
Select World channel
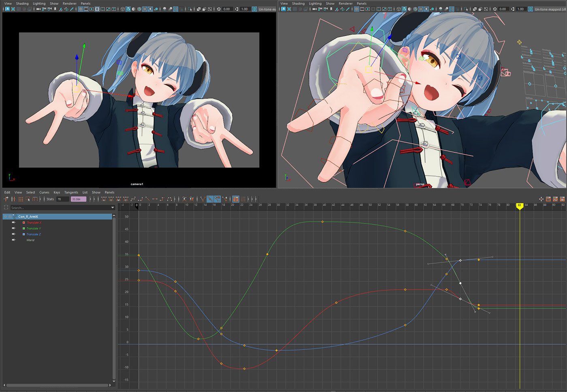[x=30, y=240]
